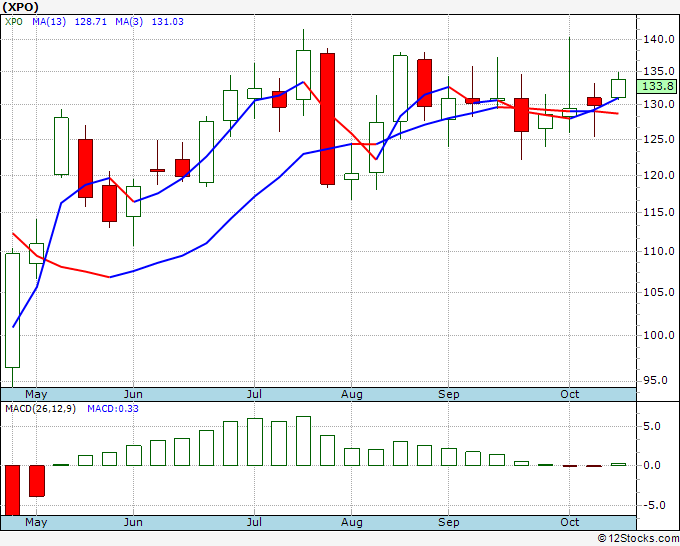
Task: Click Sep on the price chart axis
Action: point(448,394)
